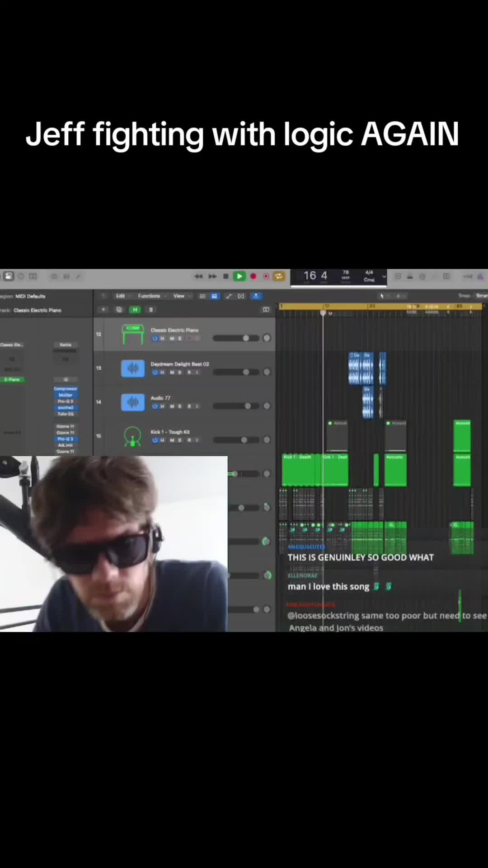Click the green Play button

click(x=239, y=276)
